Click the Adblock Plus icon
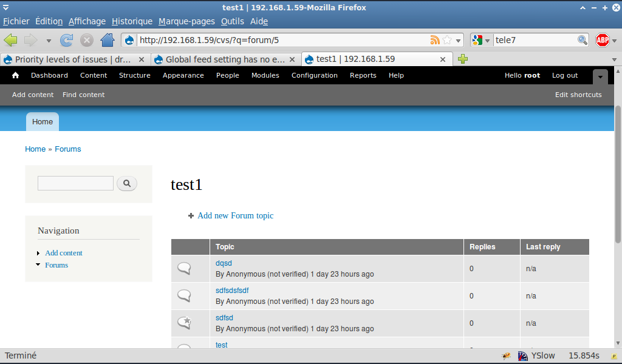The height and width of the screenshot is (364, 622). click(x=602, y=40)
